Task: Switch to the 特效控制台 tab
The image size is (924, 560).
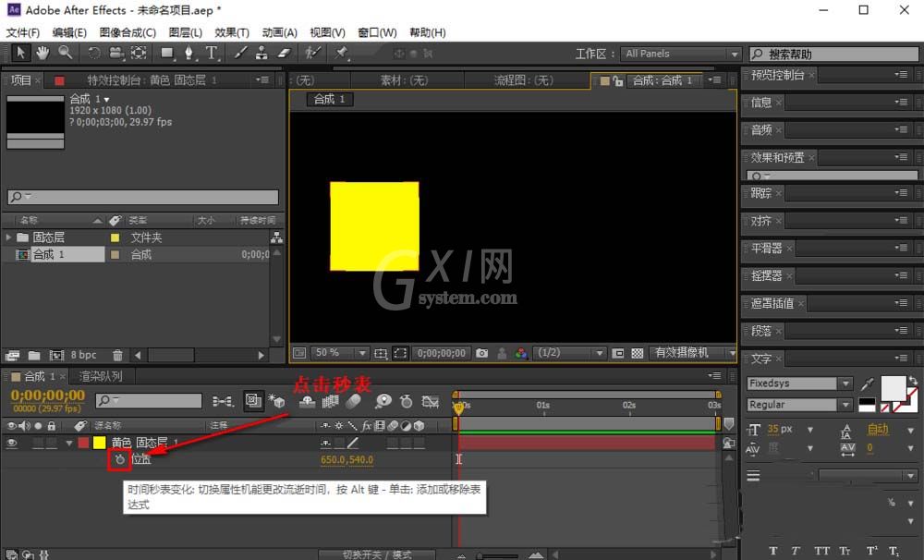Action: tap(152, 80)
